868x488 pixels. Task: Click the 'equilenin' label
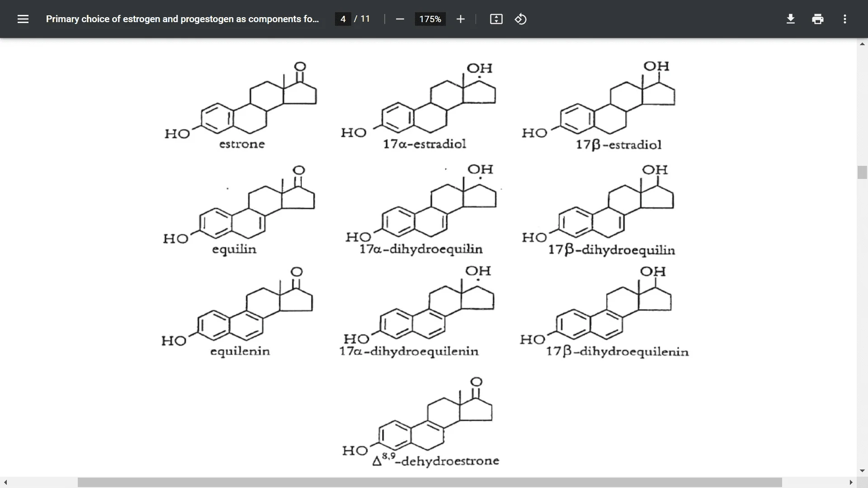coord(240,352)
